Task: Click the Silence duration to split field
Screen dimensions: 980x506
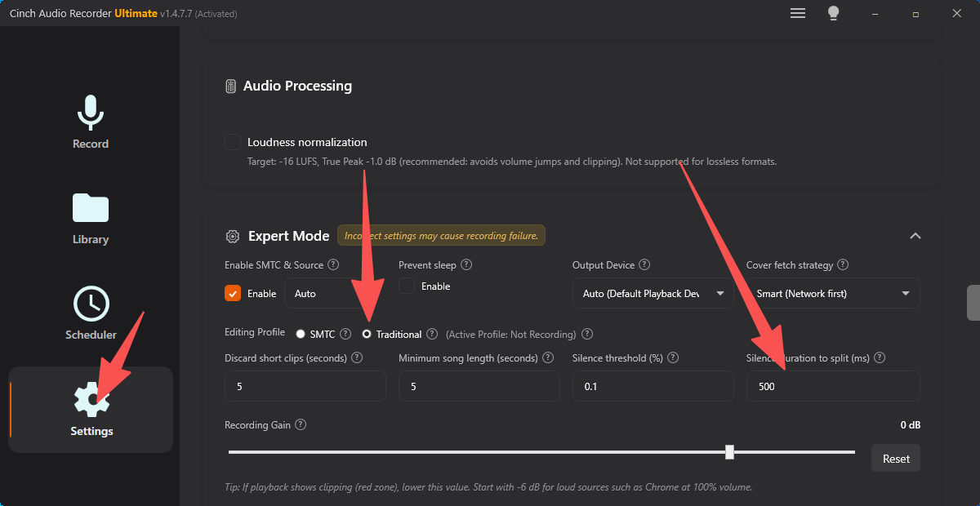Action: (833, 386)
